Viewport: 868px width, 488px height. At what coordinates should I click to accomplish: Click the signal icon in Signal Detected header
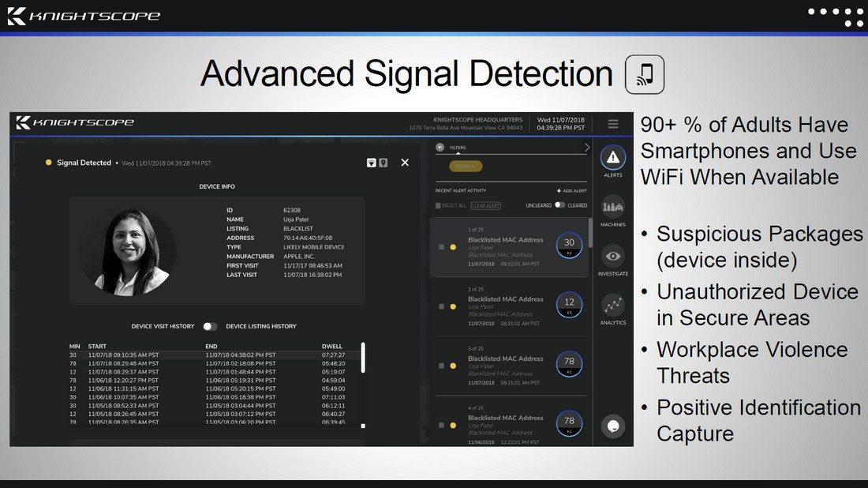372,163
